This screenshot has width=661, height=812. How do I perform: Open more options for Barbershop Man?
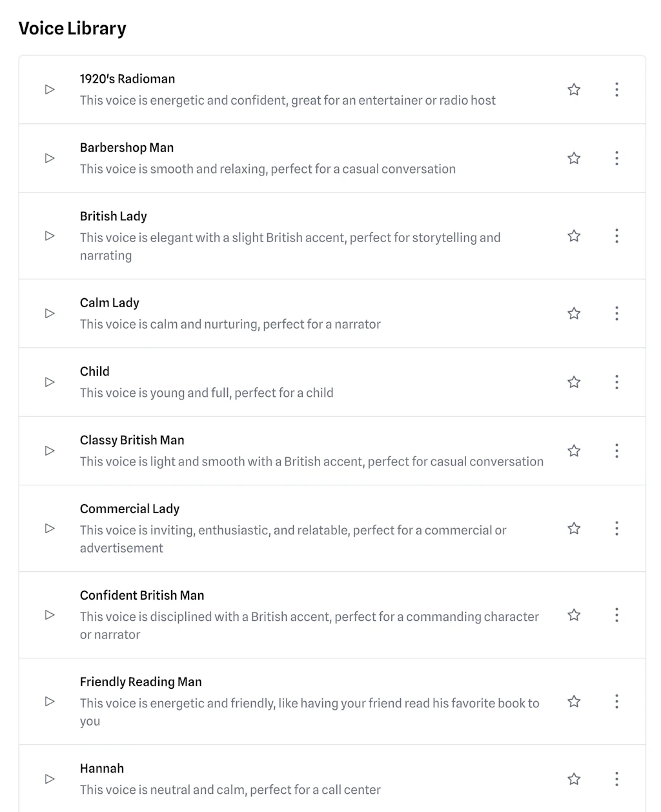pyautogui.click(x=616, y=158)
